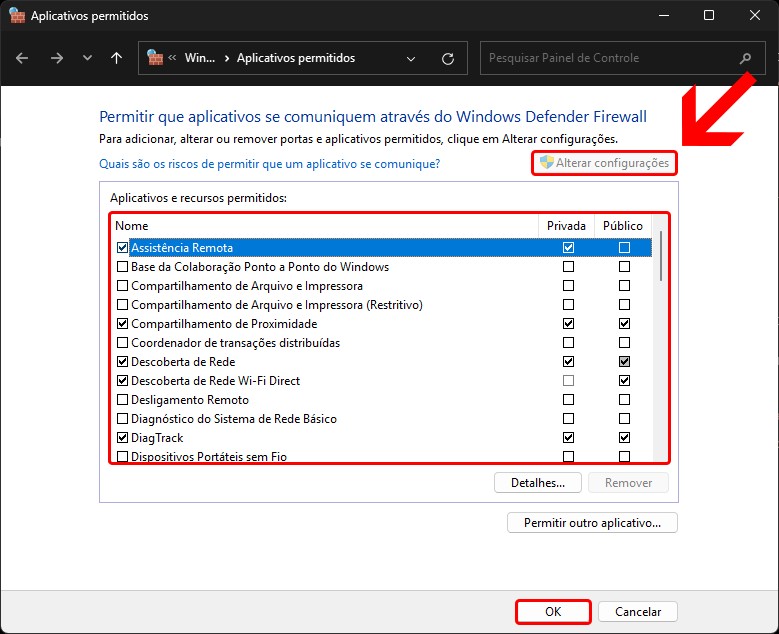Expand the address bar history dropdown
Screen dimensions: 779x634
click(x=411, y=58)
